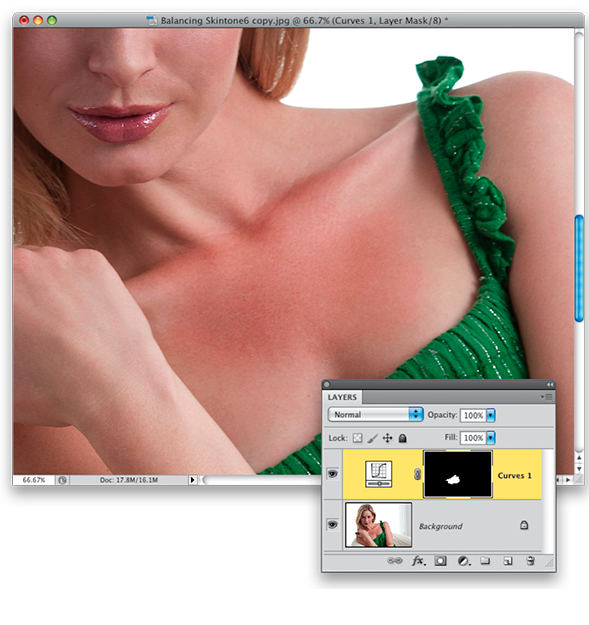Create a new layer icon
The height and width of the screenshot is (625, 589).
click(508, 561)
